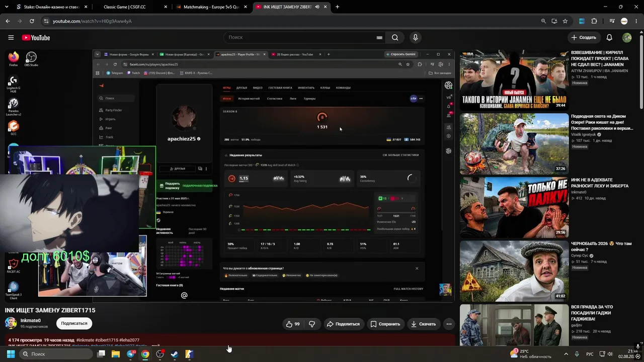Open Inkmate0 channel avatar
The width and height of the screenshot is (644, 362).
tap(11, 323)
